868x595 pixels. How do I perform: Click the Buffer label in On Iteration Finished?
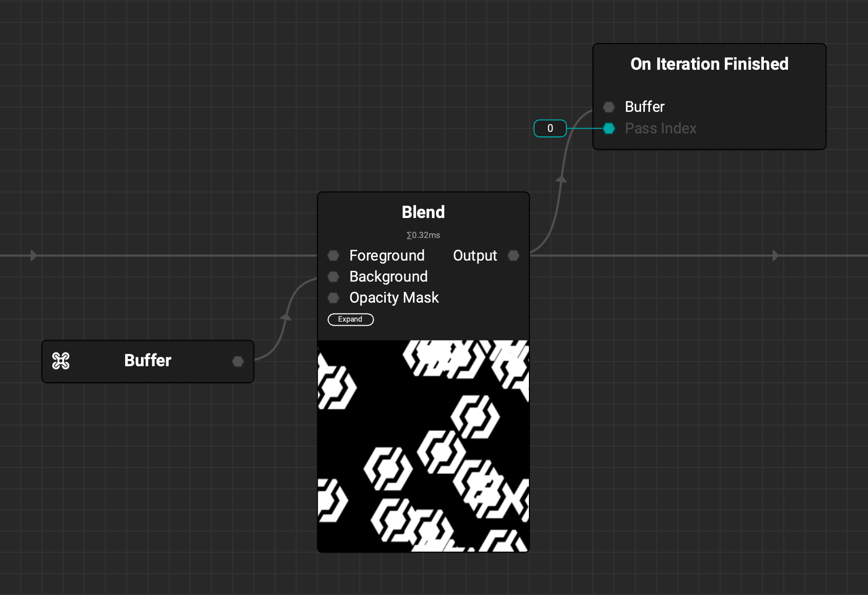coord(644,107)
